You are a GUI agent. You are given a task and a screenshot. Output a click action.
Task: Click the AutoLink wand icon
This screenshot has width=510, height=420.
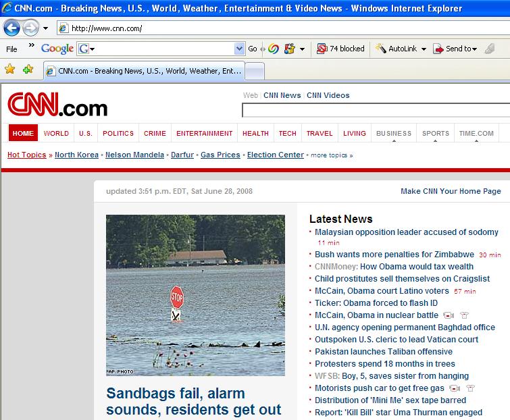pos(381,49)
